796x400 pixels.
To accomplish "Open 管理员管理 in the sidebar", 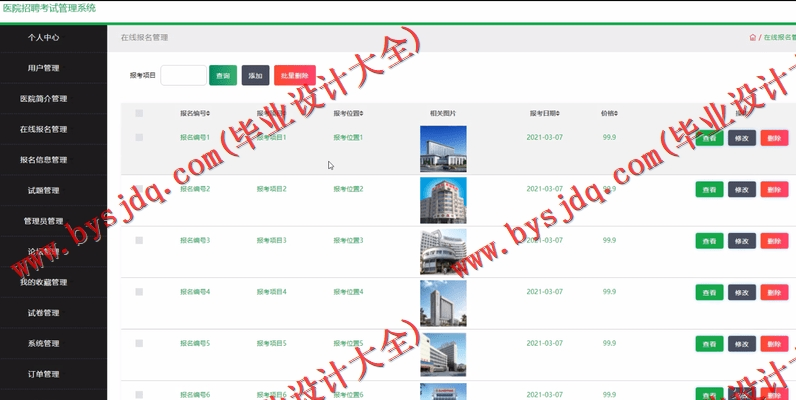I will (44, 221).
